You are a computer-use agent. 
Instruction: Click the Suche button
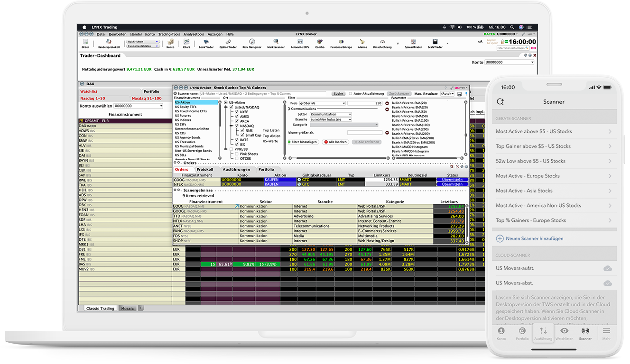pos(338,94)
